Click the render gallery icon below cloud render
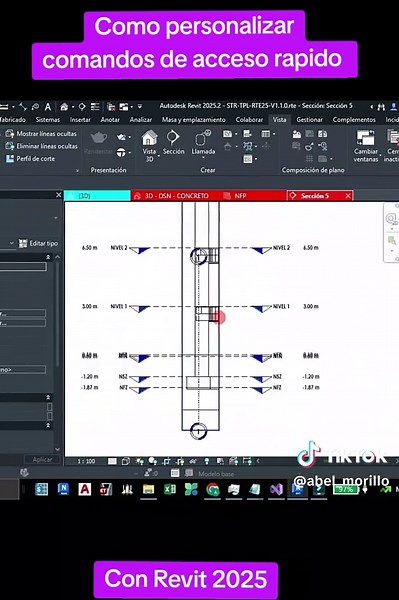The height and width of the screenshot is (600, 399). tap(121, 152)
